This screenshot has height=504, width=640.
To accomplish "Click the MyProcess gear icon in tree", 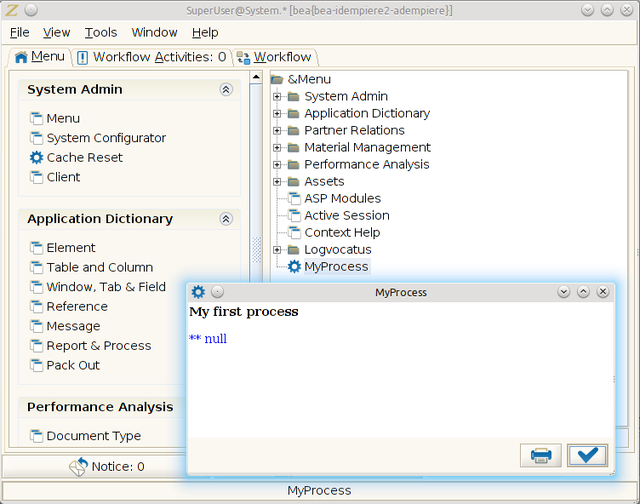I will coord(294,266).
